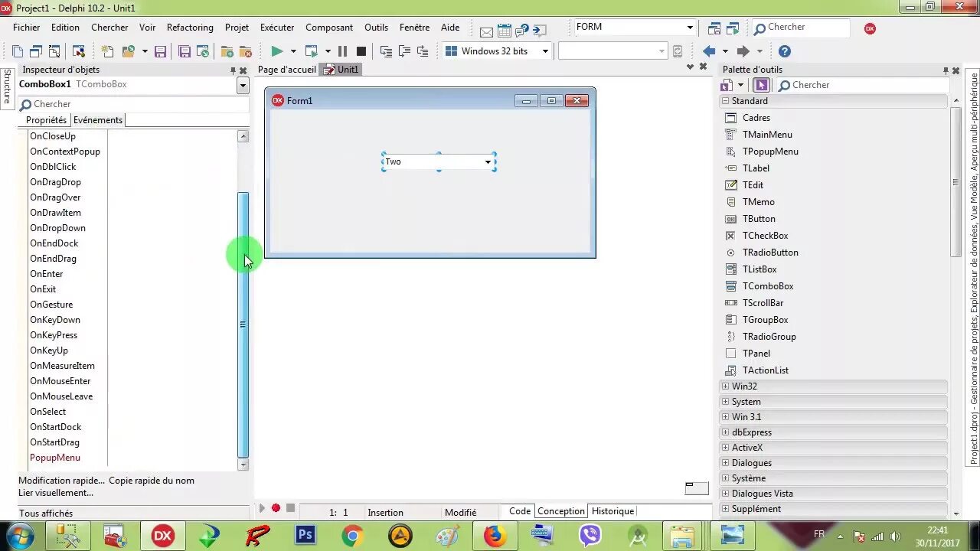Click the Pause execution toolbar icon
The height and width of the screenshot is (551, 980).
pos(342,51)
